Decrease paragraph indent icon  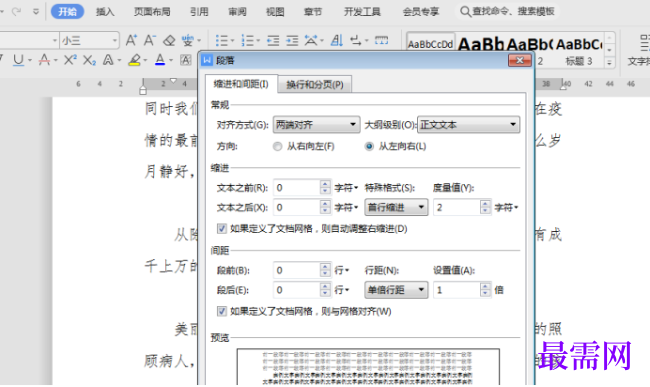(x=273, y=41)
